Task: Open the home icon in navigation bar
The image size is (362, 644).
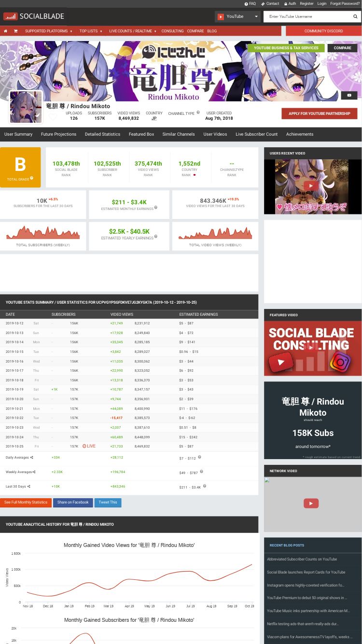Action: [x=5, y=31]
